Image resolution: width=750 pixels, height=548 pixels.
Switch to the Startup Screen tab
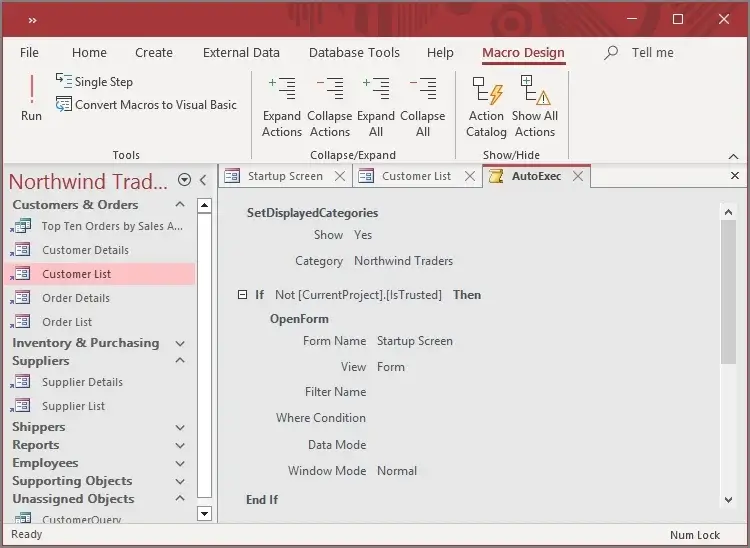pos(285,176)
